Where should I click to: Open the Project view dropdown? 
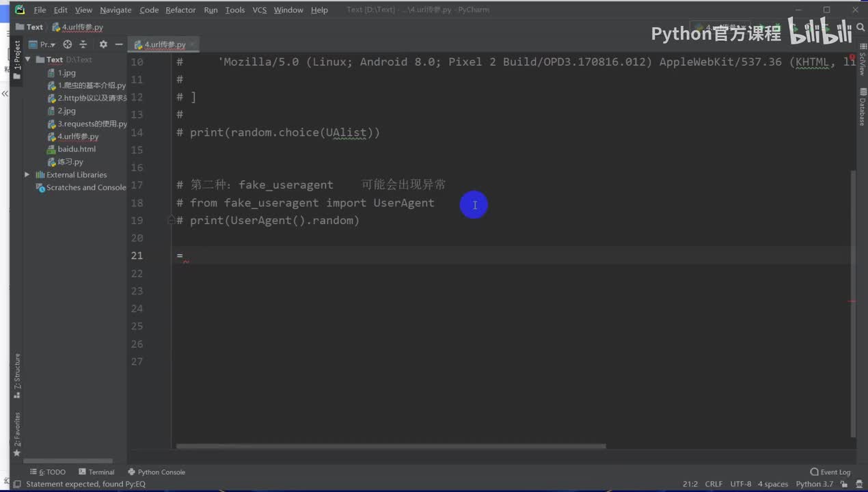coord(43,44)
